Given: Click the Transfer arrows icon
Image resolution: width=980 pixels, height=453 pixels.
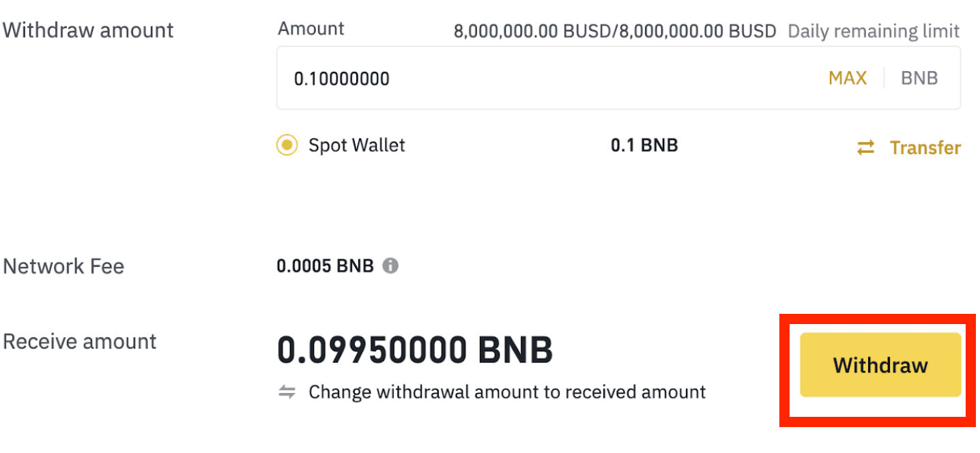Looking at the screenshot, I should (865, 147).
